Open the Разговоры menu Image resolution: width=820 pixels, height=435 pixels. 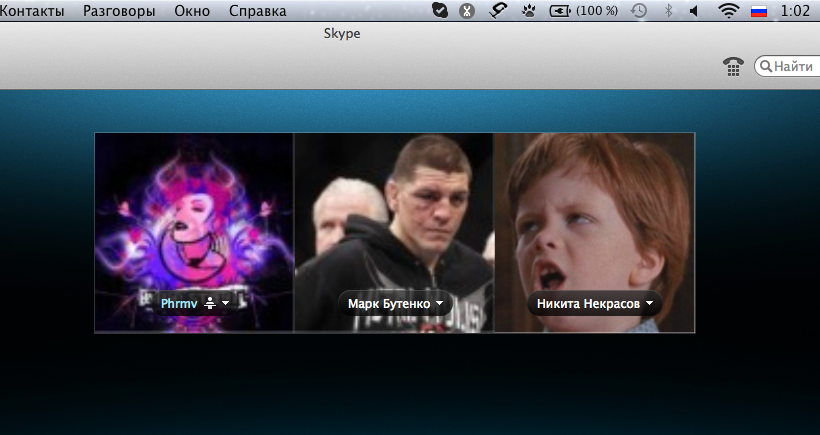119,11
